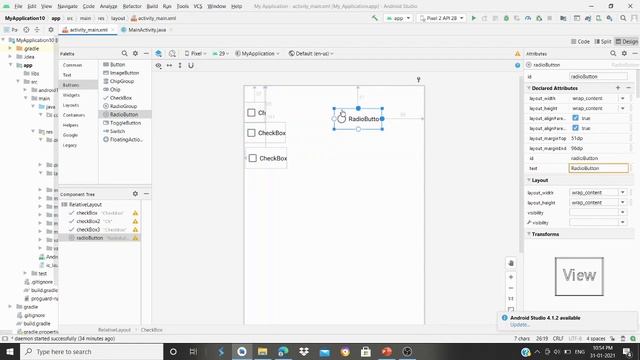640x360 pixels.
Task: Toggle the design View Options eye icon
Action: [158, 65]
